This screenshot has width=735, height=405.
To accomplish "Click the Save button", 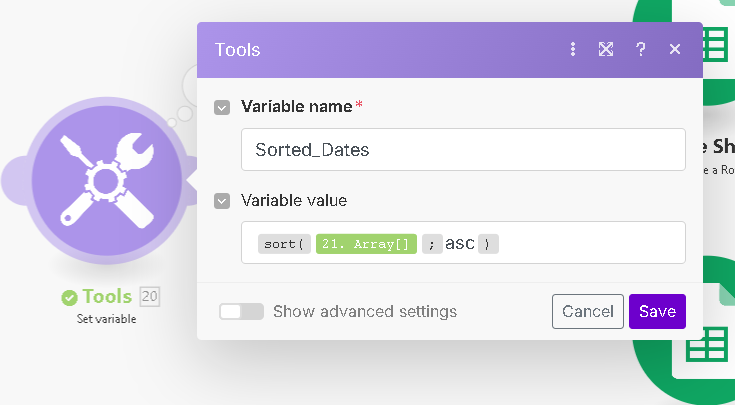I will tap(657, 311).
